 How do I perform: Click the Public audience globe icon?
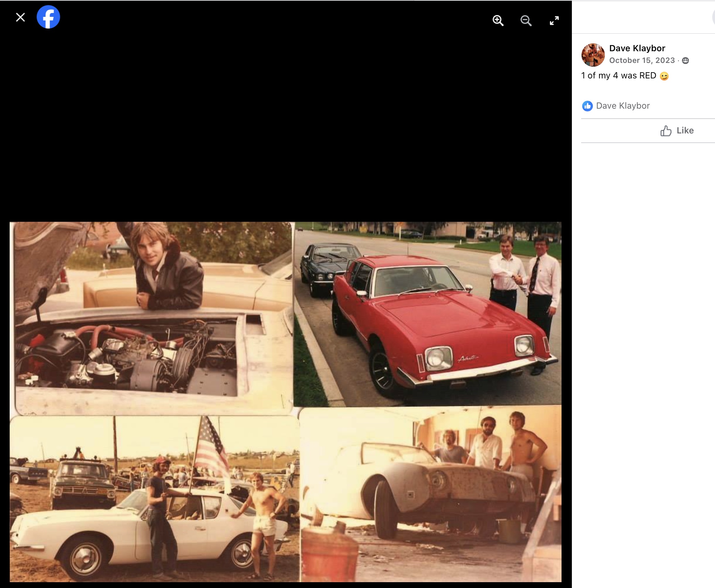pyautogui.click(x=685, y=61)
